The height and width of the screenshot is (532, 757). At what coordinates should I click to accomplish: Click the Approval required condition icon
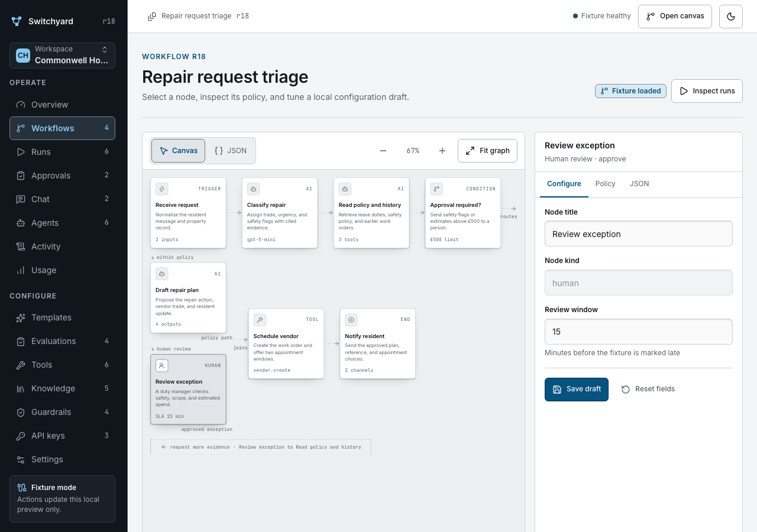coord(436,189)
